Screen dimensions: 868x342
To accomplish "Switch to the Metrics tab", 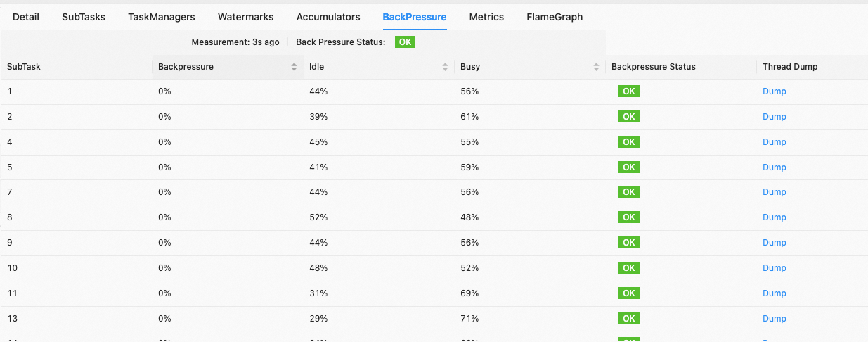I will pos(486,17).
